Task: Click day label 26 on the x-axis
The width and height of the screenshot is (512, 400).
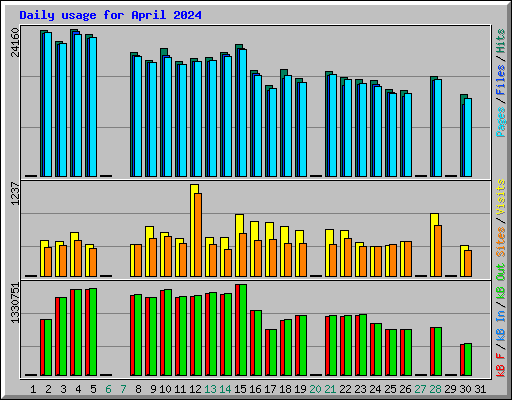Action: point(405,389)
